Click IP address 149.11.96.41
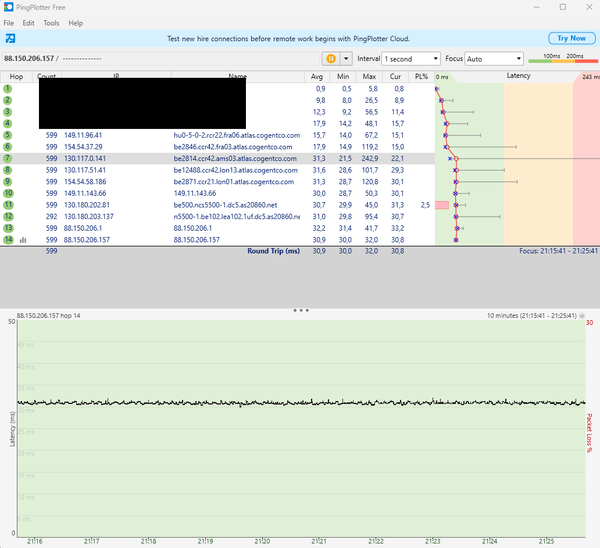Screen dimensions: 600x548 [x=83, y=135]
